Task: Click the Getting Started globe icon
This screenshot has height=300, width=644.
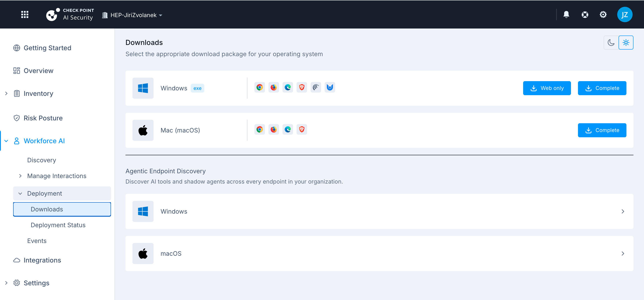Action: (16, 48)
